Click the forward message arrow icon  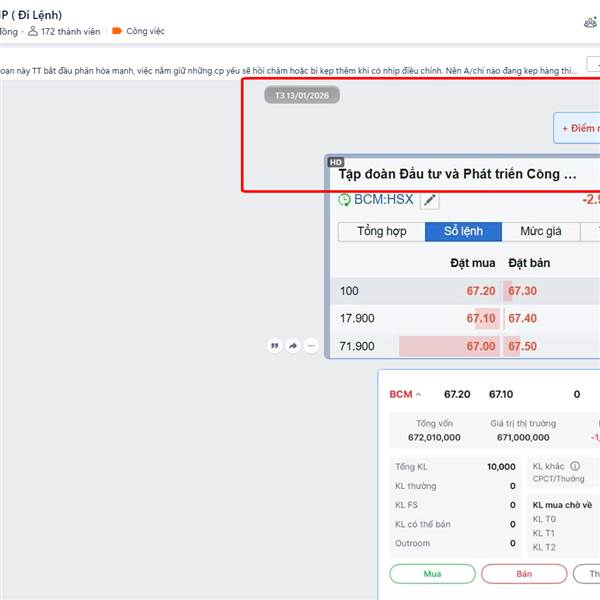pos(293,346)
